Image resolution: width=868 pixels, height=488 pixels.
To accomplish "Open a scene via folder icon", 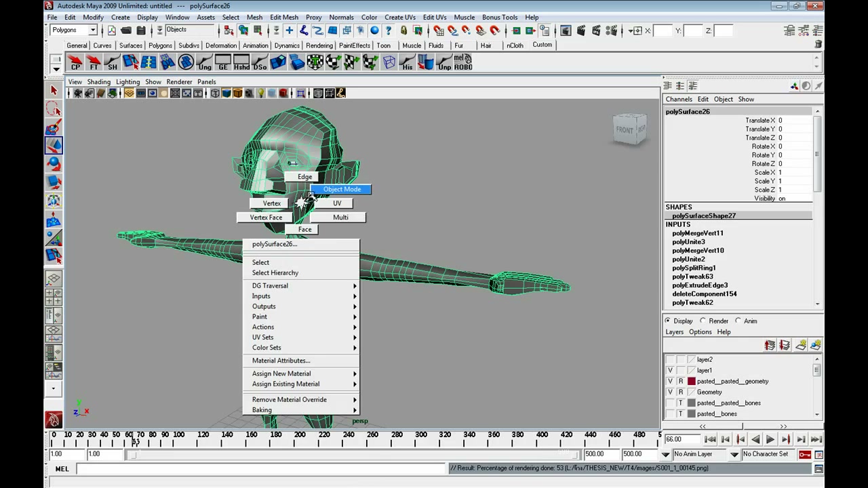I will click(126, 30).
